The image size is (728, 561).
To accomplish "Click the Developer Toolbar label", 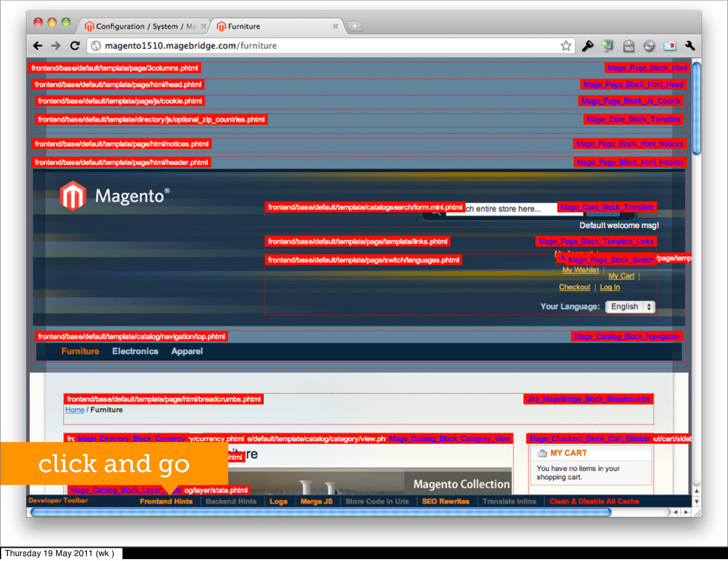I will 58,500.
